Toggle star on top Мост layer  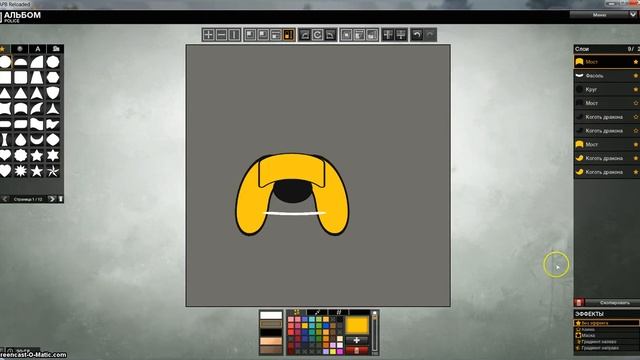(x=636, y=62)
